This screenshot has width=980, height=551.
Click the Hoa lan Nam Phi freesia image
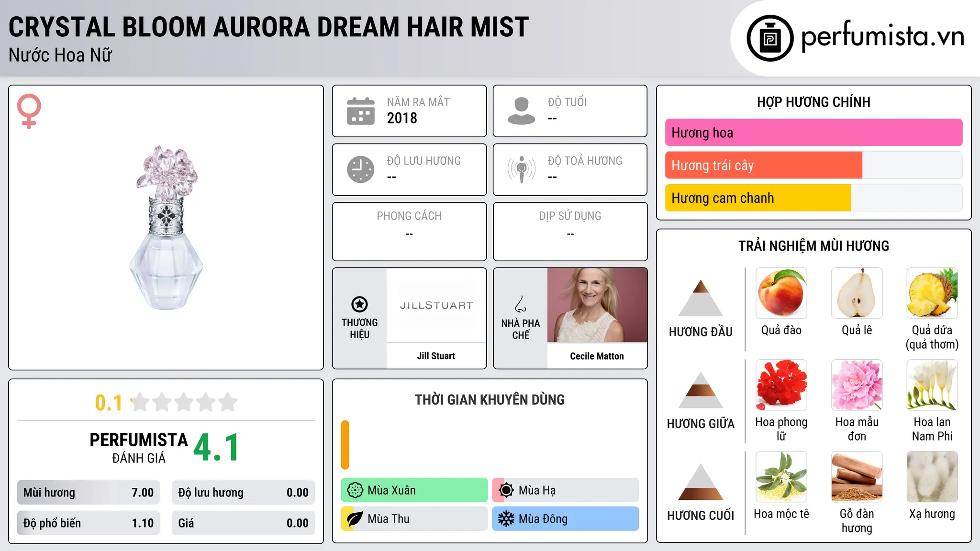pyautogui.click(x=932, y=385)
